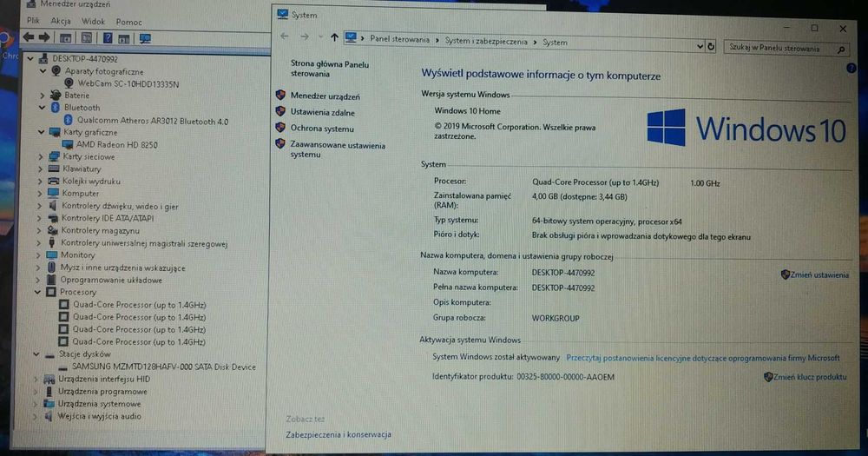Click the USB controllers category icon
The image size is (868, 456).
coord(51,242)
